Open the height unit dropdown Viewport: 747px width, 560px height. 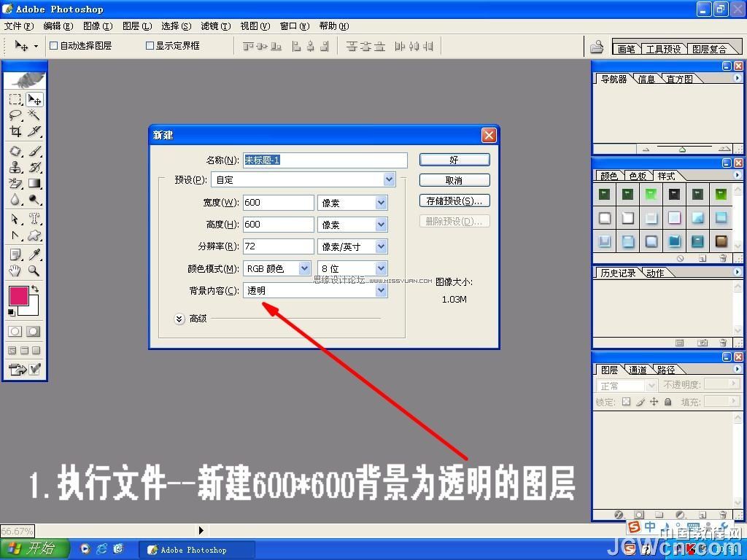(x=352, y=225)
